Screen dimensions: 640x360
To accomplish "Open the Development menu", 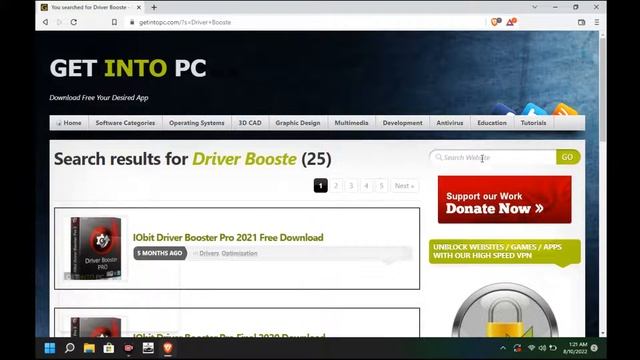I will point(402,123).
